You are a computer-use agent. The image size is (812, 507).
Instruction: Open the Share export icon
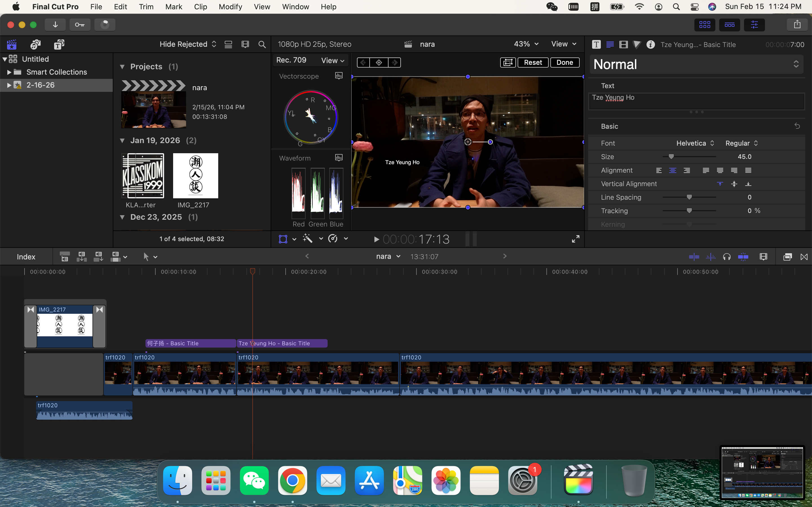pos(797,25)
